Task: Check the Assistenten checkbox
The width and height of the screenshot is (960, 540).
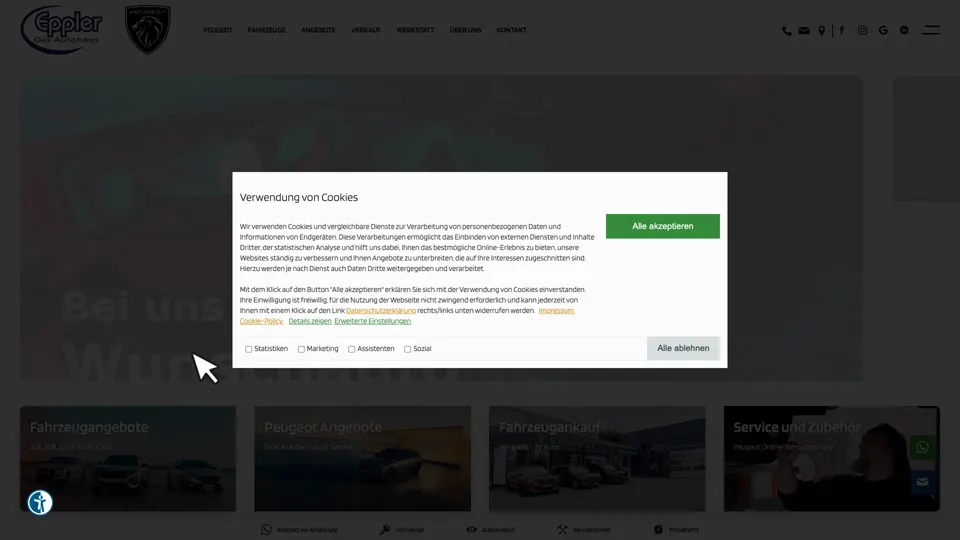Action: [351, 349]
